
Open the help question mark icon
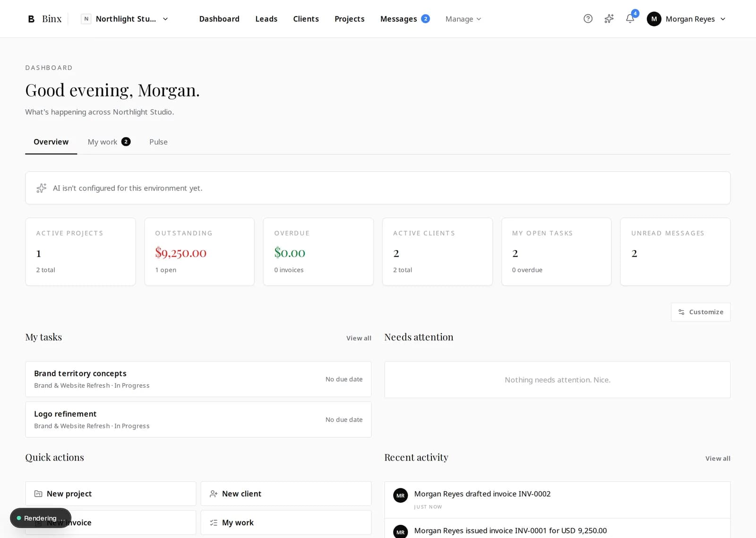point(588,19)
